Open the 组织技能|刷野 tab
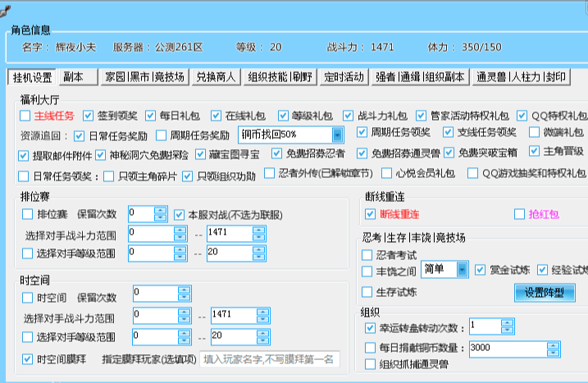This screenshot has height=383, width=588. coord(280,77)
